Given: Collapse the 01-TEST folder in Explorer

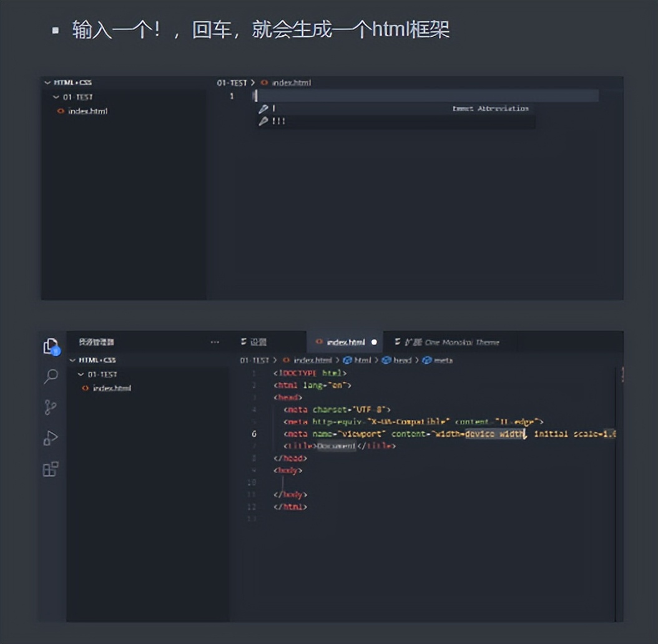Looking at the screenshot, I should pos(81,374).
